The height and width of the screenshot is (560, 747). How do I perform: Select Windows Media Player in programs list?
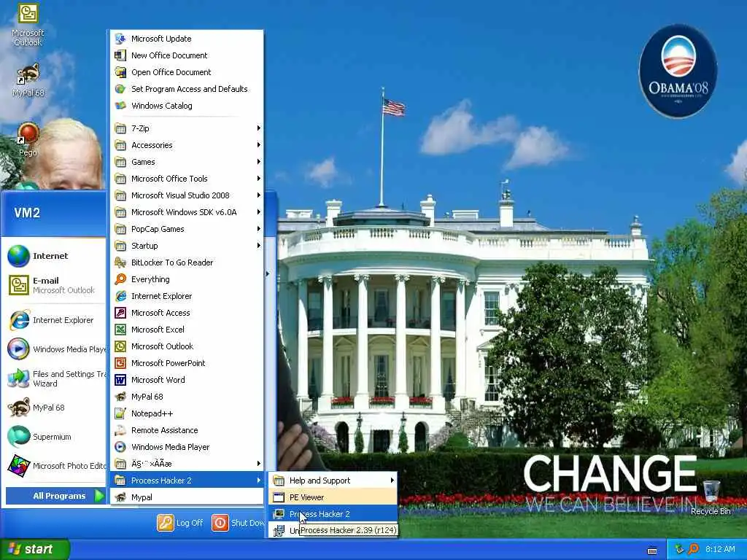(187, 447)
